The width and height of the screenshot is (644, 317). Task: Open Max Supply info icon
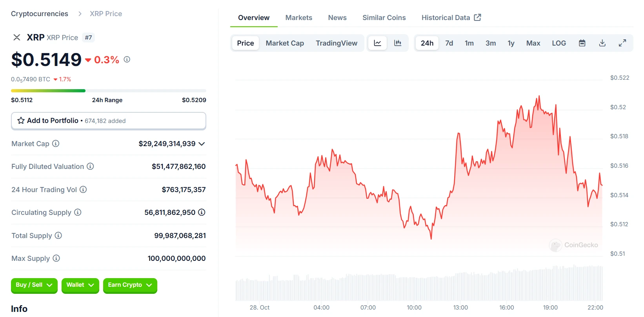pyautogui.click(x=56, y=258)
